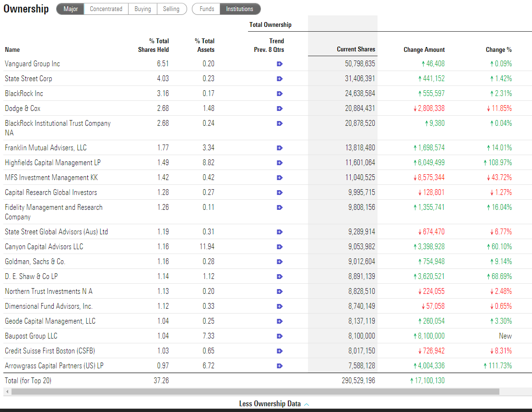Click MFS Investment Management KK name
The width and height of the screenshot is (532, 412).
click(51, 178)
